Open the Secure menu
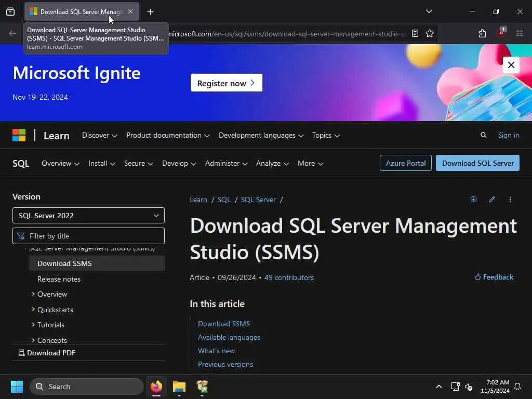 pyautogui.click(x=138, y=164)
